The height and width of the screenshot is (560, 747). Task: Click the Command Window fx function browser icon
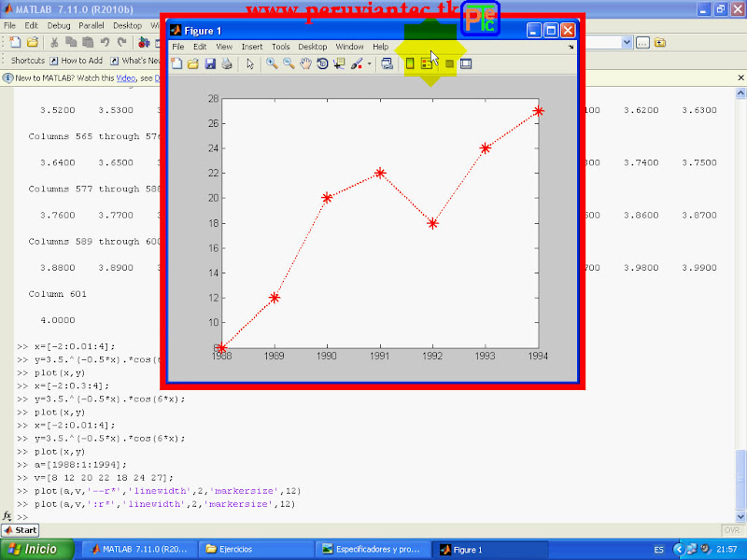click(7, 516)
